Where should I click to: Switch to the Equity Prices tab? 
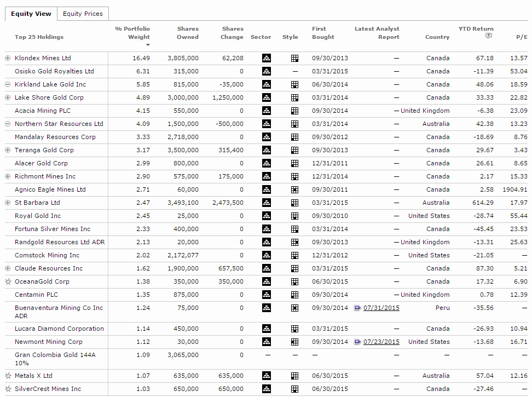(x=83, y=14)
